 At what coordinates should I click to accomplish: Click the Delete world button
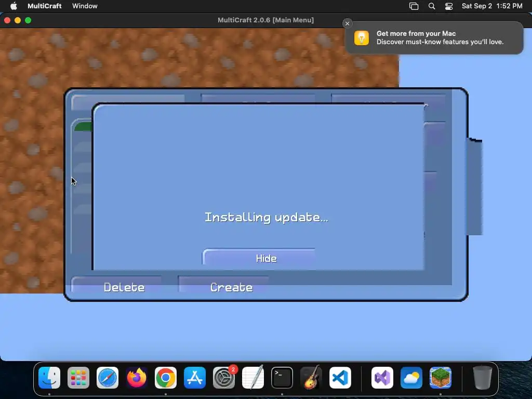pyautogui.click(x=116, y=285)
